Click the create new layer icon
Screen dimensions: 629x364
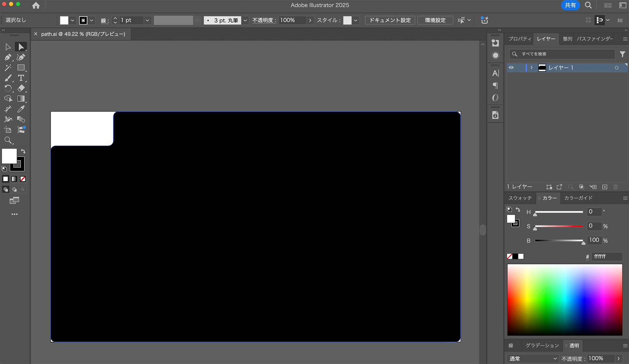pos(604,187)
